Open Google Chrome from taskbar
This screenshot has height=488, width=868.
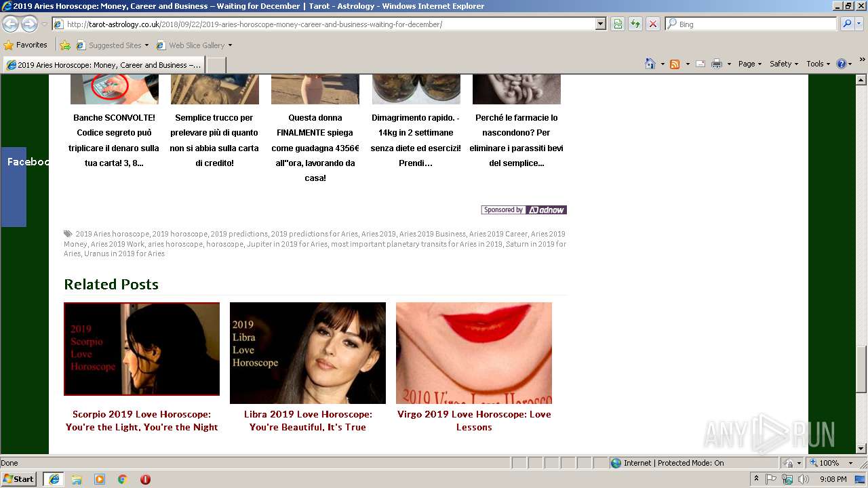pyautogui.click(x=123, y=479)
